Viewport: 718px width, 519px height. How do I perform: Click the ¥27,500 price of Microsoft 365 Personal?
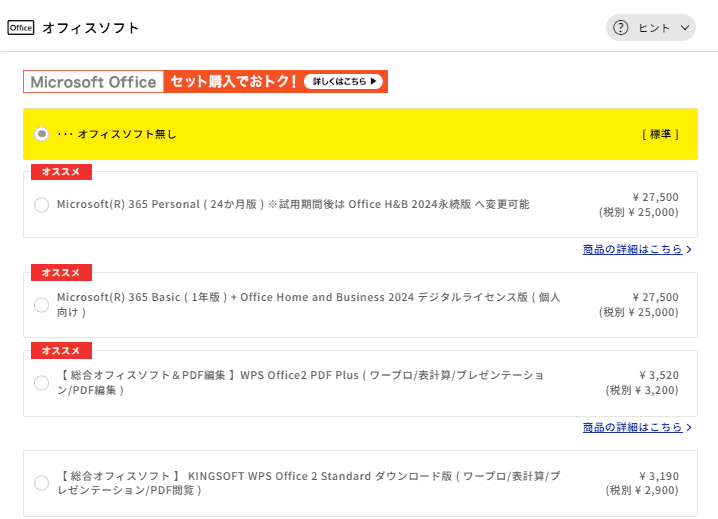pos(655,197)
